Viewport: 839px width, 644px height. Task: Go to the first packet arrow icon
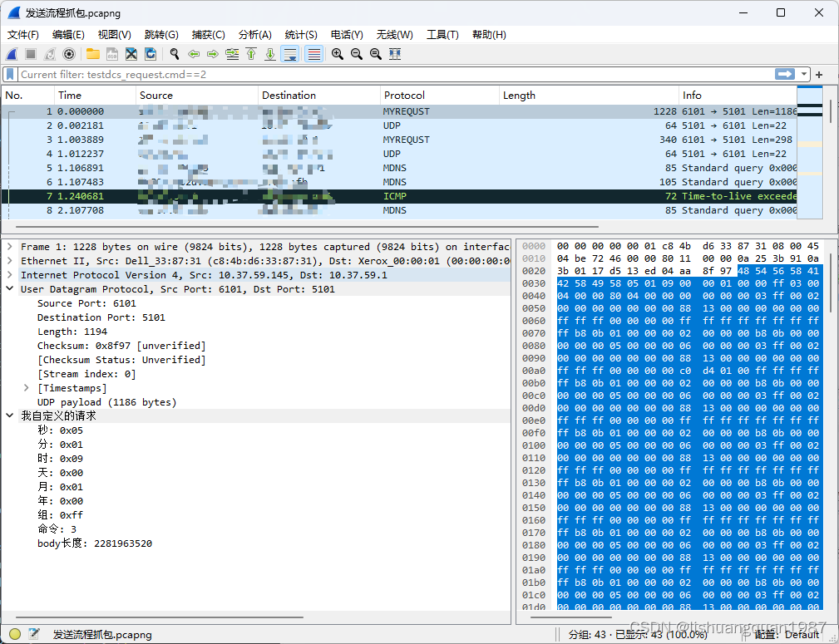[x=250, y=54]
